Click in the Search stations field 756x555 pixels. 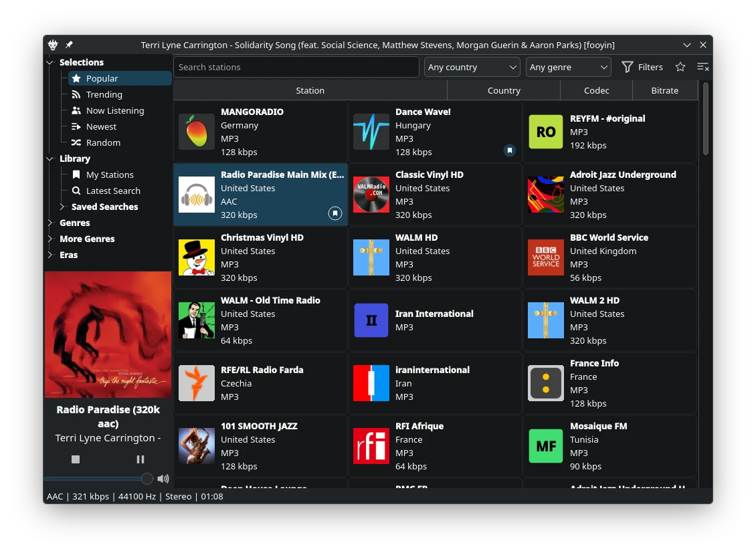(296, 67)
